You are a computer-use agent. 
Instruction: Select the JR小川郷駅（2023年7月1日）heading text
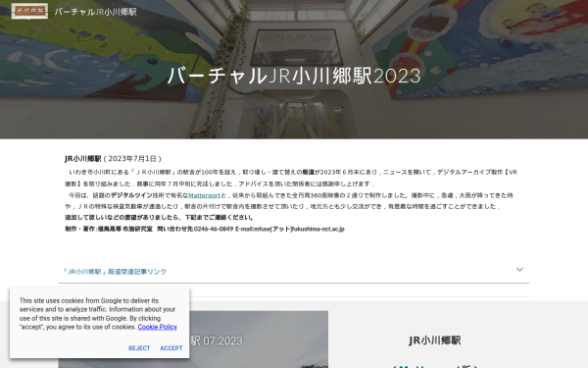(113, 158)
